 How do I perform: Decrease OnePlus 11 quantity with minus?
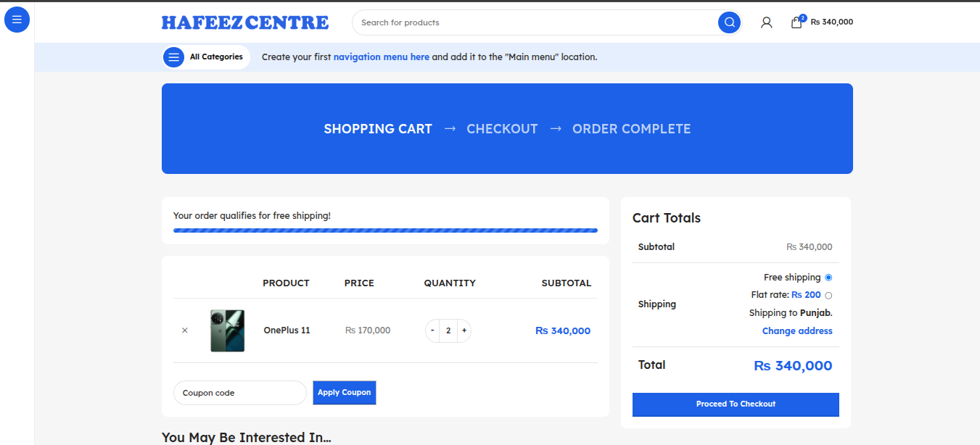pyautogui.click(x=432, y=330)
